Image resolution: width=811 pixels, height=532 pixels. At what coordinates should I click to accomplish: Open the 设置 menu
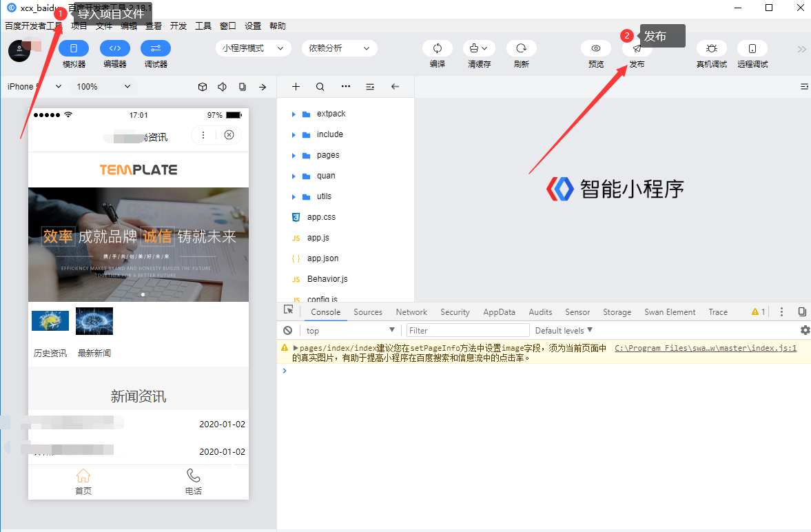coord(253,26)
